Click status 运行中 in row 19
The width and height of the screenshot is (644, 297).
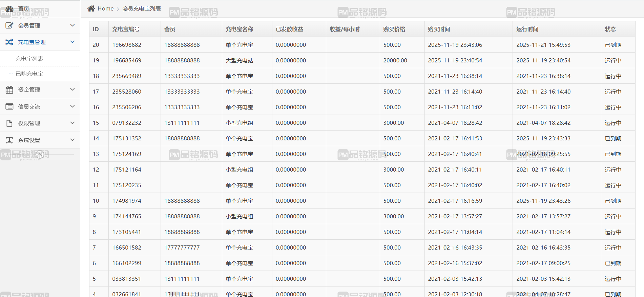click(613, 60)
